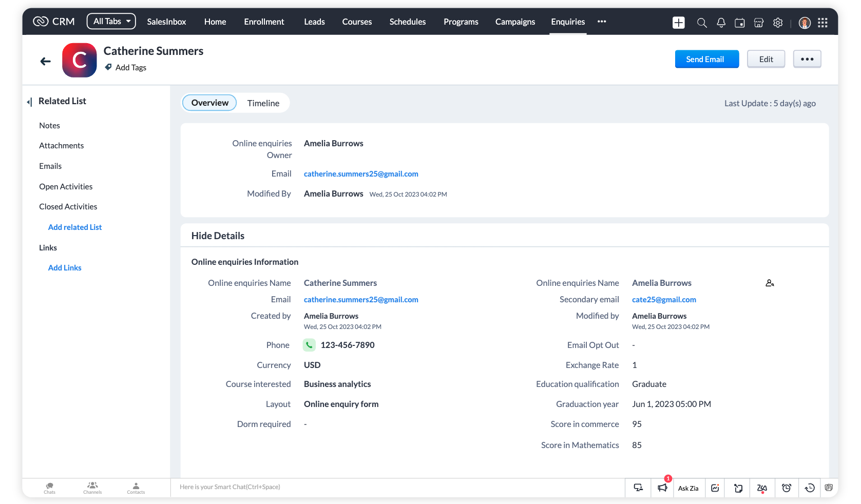Click the search magnifier icon

pos(701,23)
